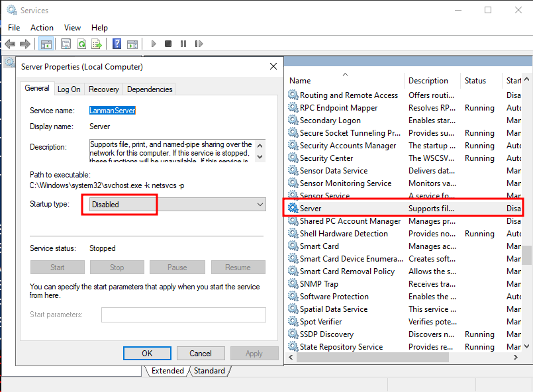Image resolution: width=533 pixels, height=392 pixels.
Task: Click the Back arrow in toolbar
Action: [10, 44]
